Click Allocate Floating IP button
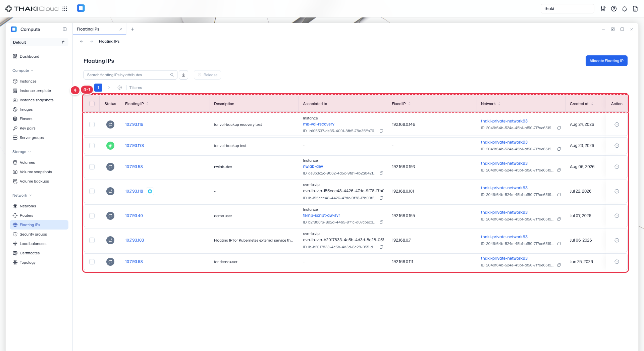This screenshot has height=351, width=644. [x=606, y=61]
